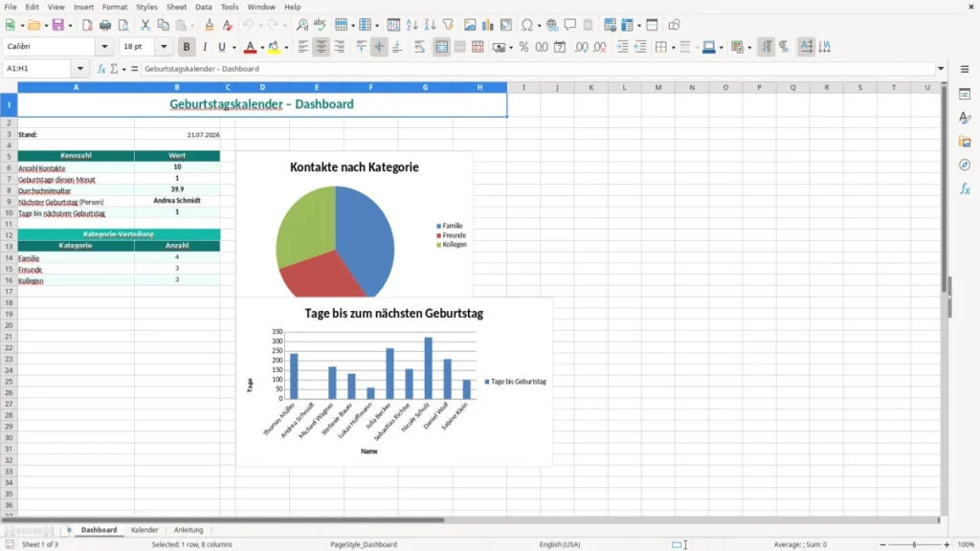Switch to the Kalender sheet tab
This screenshot has width=980, height=551.
pyautogui.click(x=145, y=530)
